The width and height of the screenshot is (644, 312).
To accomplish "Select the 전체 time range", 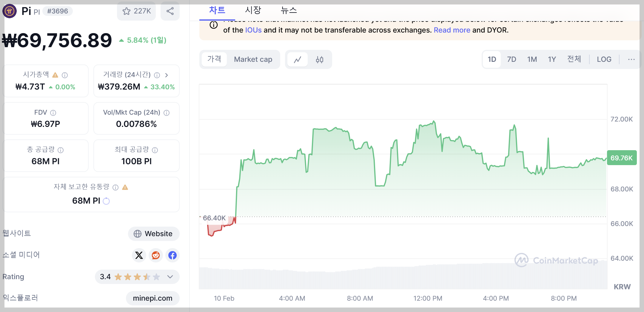I will point(574,59).
